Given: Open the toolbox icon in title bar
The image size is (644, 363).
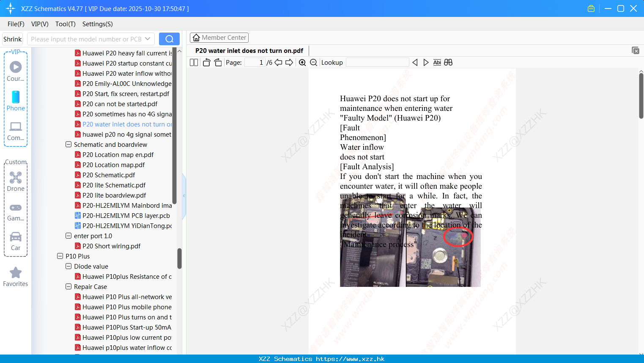Looking at the screenshot, I should point(591,8).
